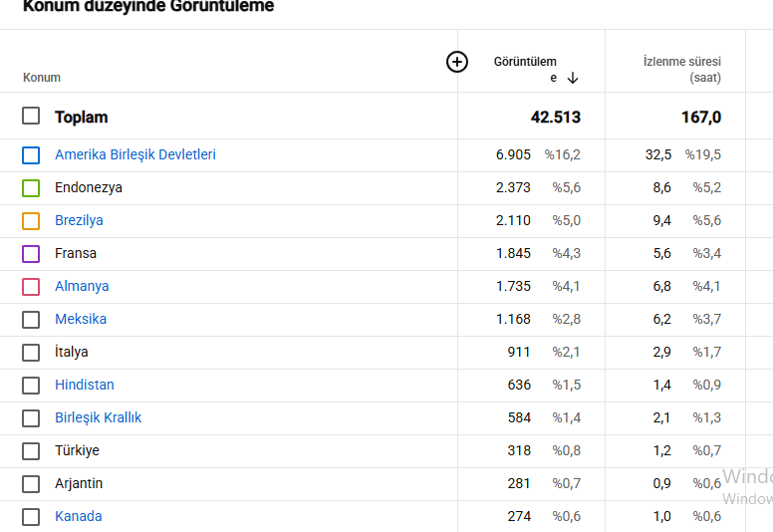Open the Almanya location link
Viewport: 773px width, 532px height.
[x=82, y=286]
